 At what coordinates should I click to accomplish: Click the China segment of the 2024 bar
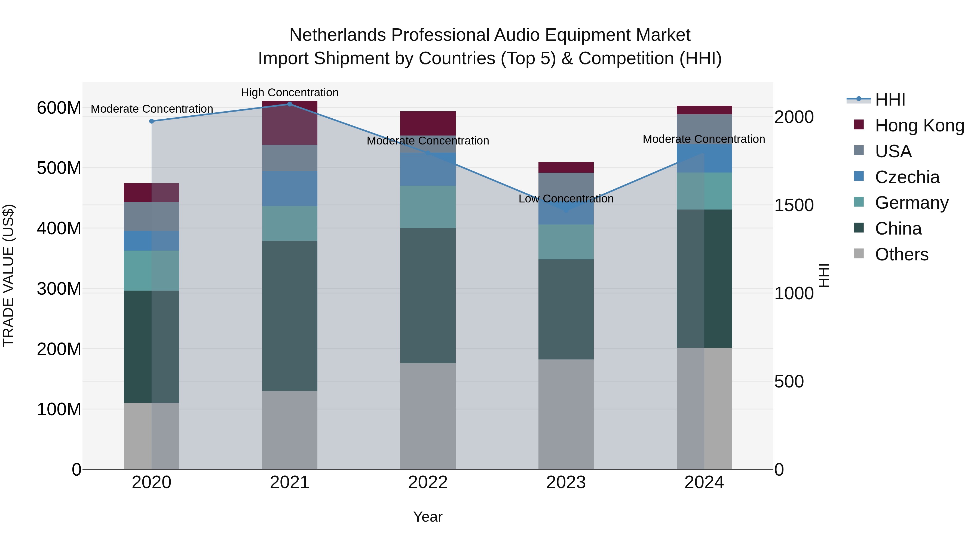pos(704,279)
